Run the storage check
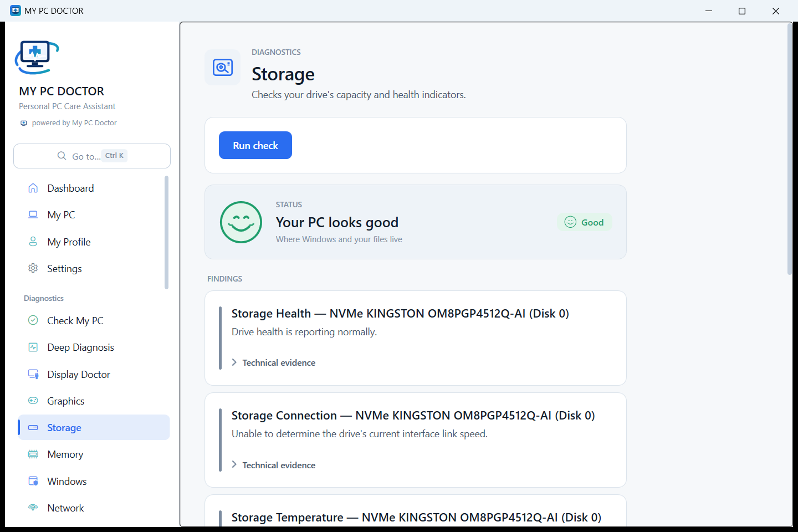 [x=255, y=145]
